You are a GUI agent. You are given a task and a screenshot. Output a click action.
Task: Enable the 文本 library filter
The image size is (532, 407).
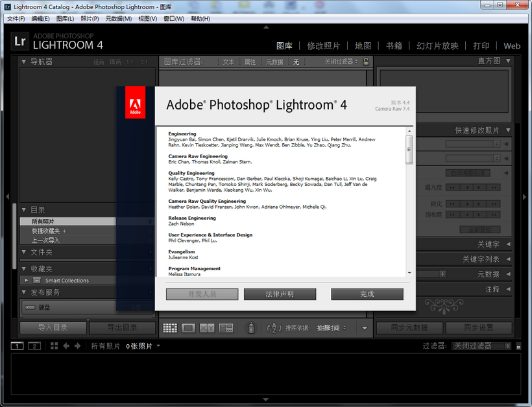[x=227, y=60]
